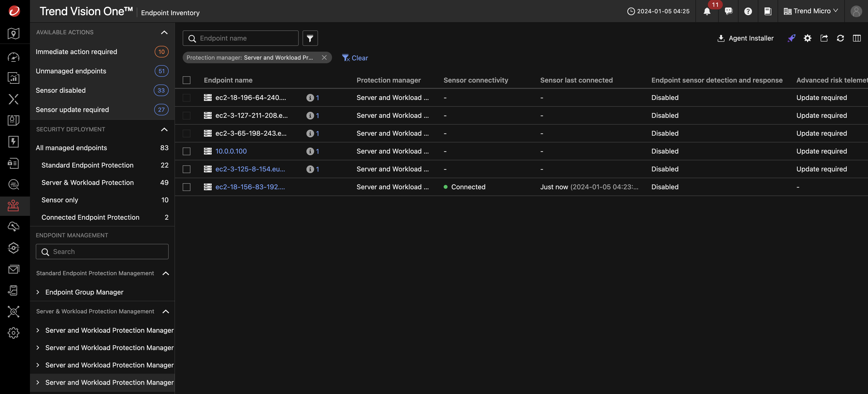Select Standard Endpoint Protection list
The height and width of the screenshot is (394, 868).
pyautogui.click(x=102, y=165)
